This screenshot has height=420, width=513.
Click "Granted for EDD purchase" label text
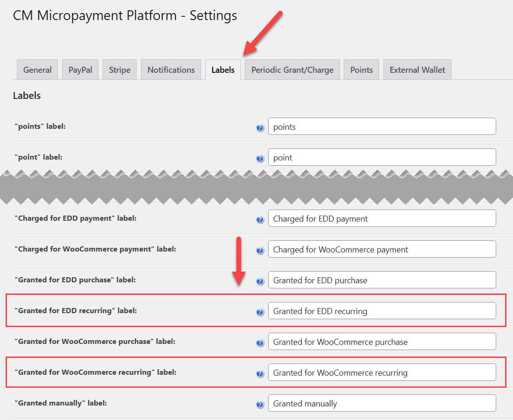pyautogui.click(x=75, y=280)
